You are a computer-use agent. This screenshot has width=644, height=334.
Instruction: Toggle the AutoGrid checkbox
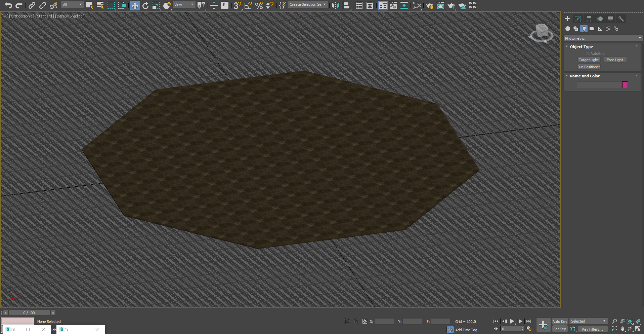[x=588, y=53]
